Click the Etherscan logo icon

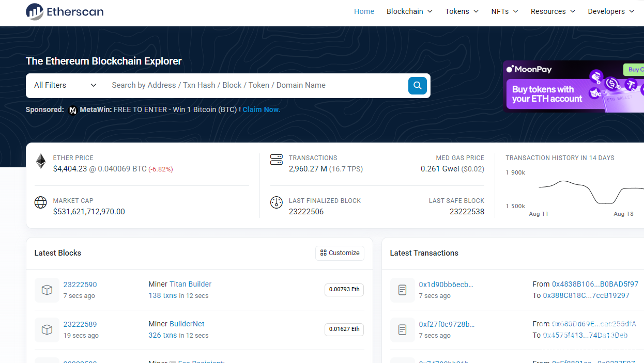[35, 11]
